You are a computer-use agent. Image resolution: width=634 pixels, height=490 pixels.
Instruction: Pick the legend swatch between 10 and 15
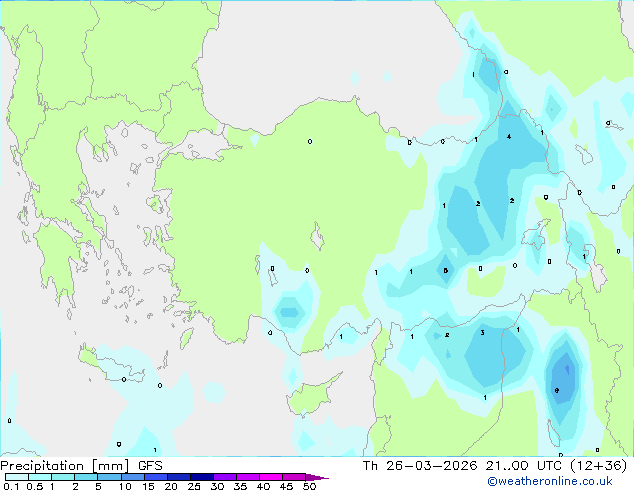[x=133, y=477]
